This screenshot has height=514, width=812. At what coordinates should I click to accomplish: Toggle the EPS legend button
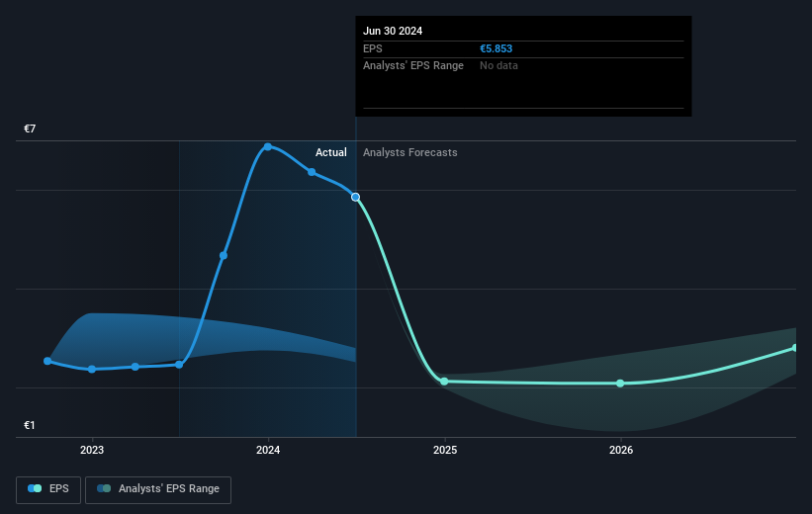(x=48, y=489)
